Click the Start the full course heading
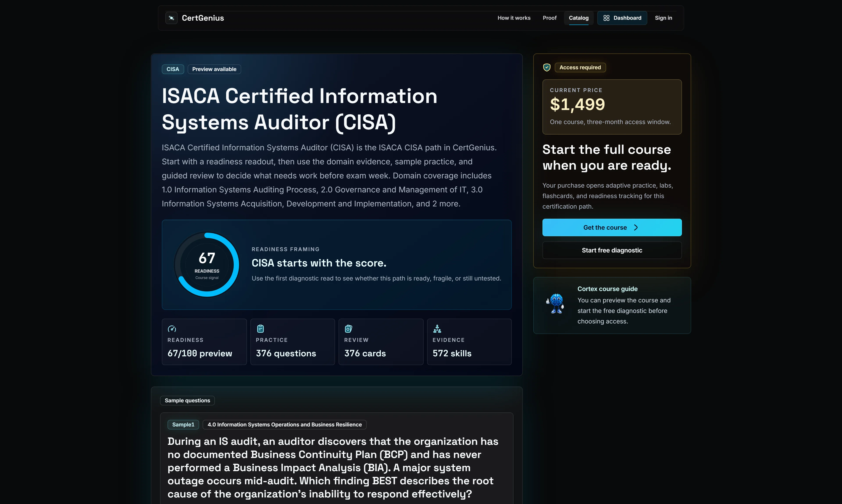 coord(607,158)
